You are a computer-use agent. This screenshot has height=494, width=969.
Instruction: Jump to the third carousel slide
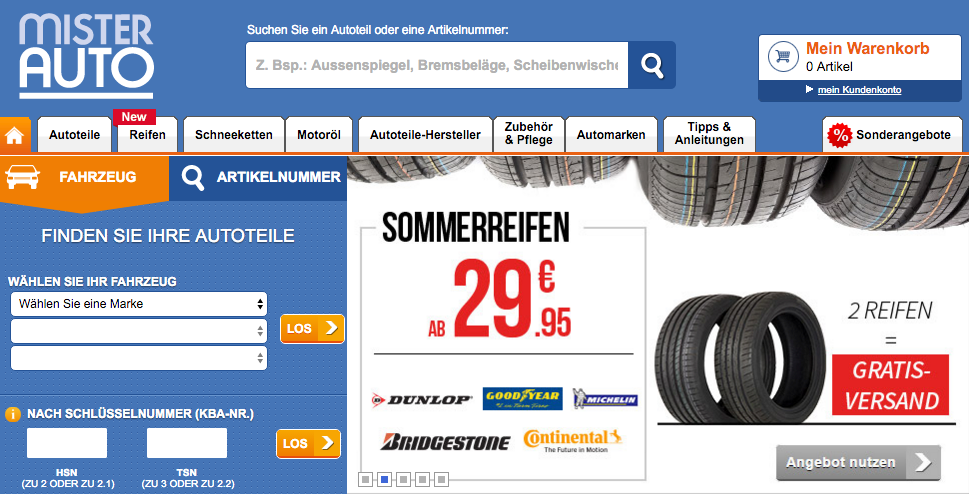pos(404,479)
